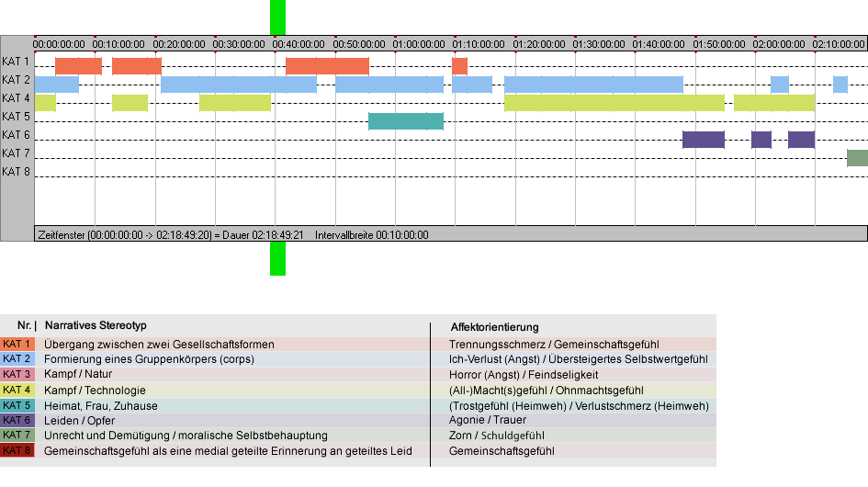
Task: Click the KAT 4 row label in timeline
Action: click(x=16, y=98)
